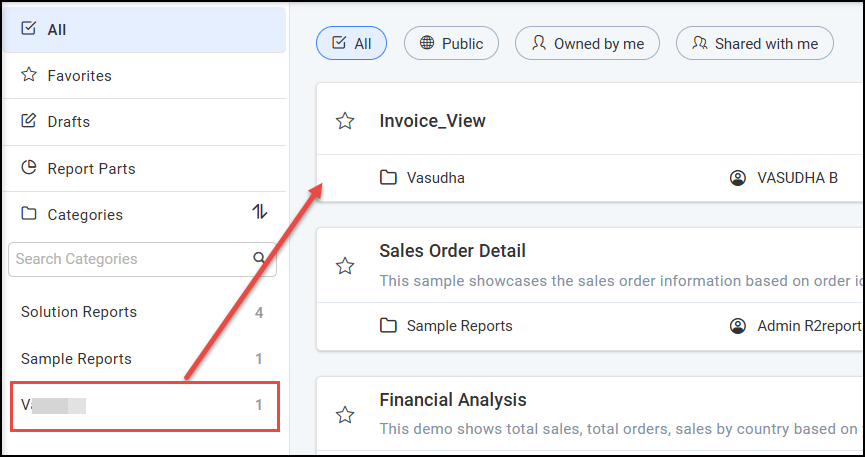Toggle favorite star for Sales Order Detail
This screenshot has width=865, height=457.
tap(345, 266)
